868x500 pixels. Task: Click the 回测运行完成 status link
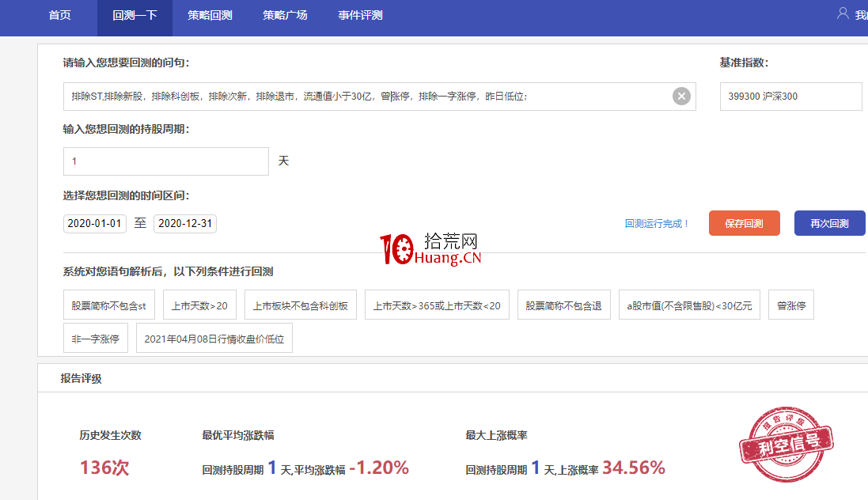tap(657, 223)
